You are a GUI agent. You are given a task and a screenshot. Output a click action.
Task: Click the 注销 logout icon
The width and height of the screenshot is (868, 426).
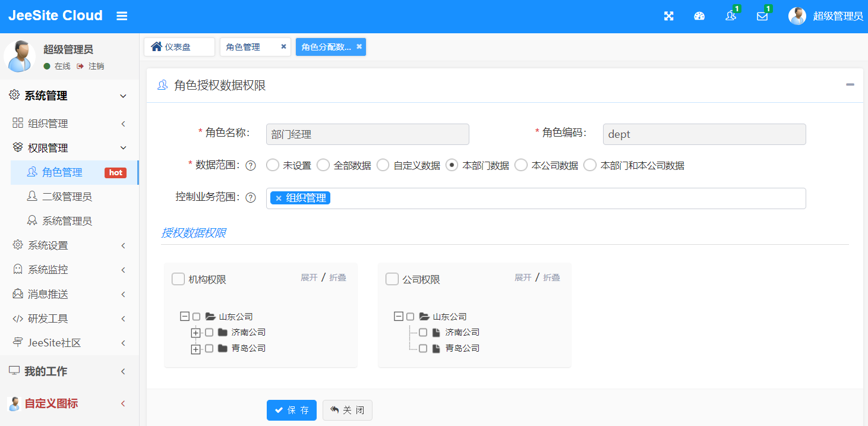point(80,67)
